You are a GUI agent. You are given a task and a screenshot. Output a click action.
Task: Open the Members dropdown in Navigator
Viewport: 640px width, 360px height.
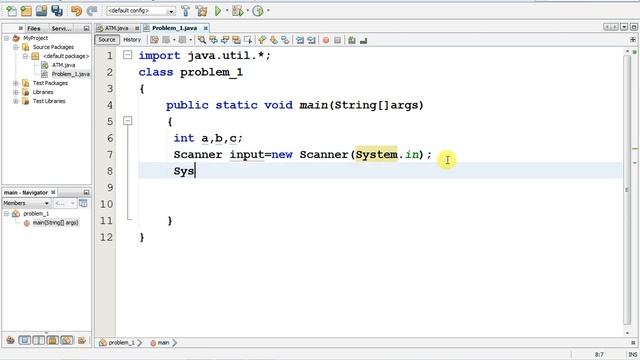click(27, 203)
